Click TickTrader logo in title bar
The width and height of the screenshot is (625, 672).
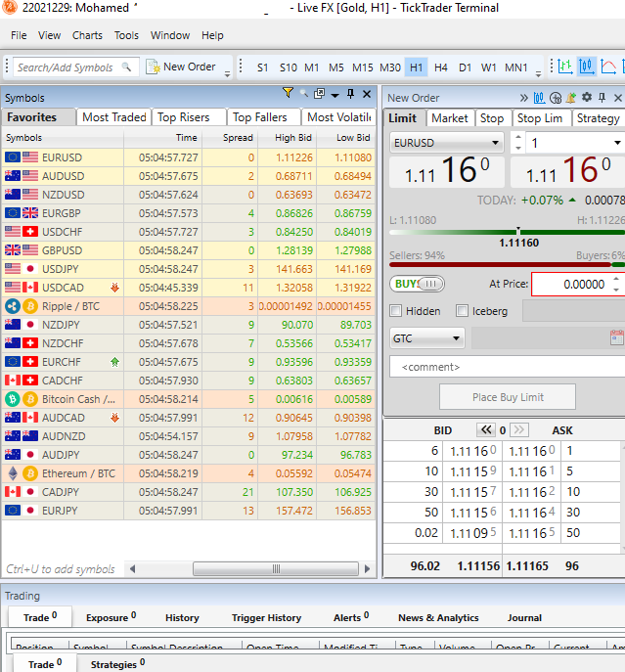coord(9,7)
